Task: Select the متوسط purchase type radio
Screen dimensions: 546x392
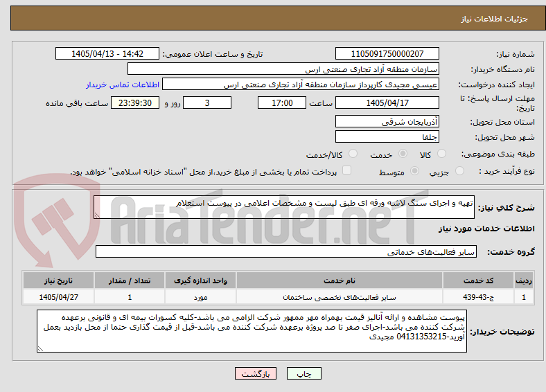Action: pos(414,171)
